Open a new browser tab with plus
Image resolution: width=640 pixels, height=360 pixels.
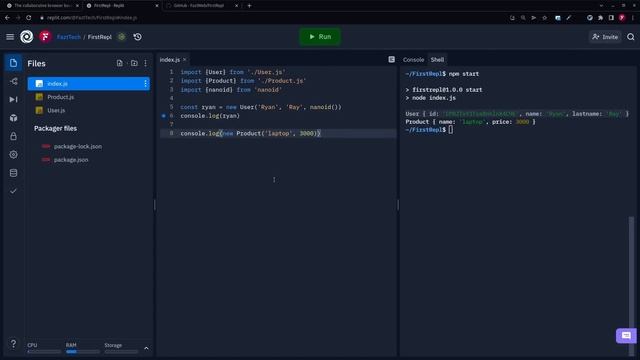pyautogui.click(x=249, y=6)
